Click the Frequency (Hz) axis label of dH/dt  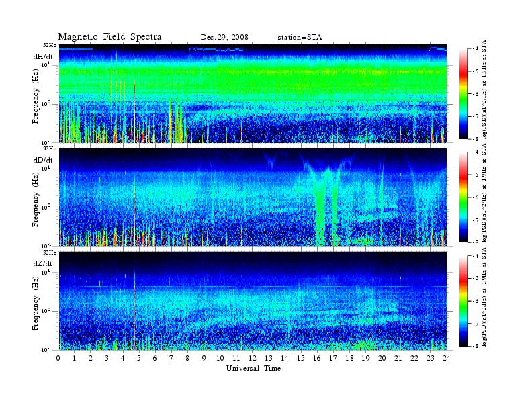coord(36,96)
